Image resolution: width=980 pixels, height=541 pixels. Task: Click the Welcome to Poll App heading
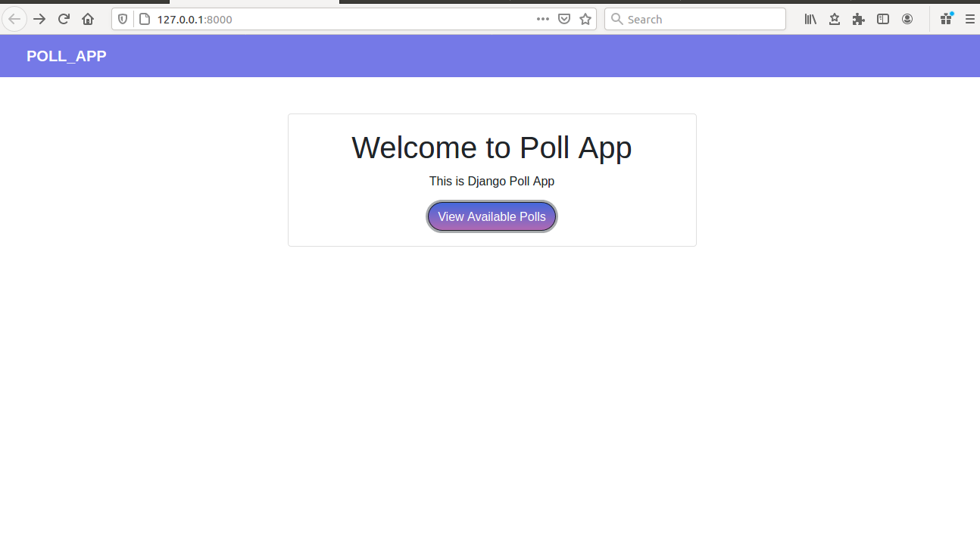pyautogui.click(x=492, y=148)
